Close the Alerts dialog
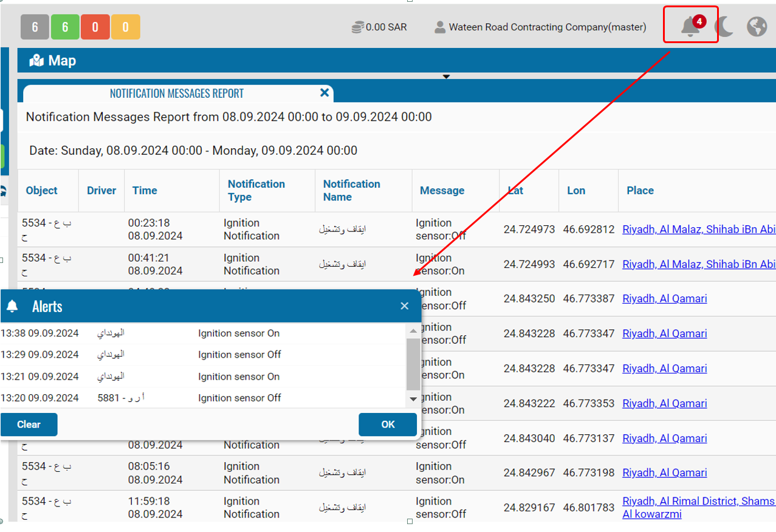 click(x=405, y=306)
